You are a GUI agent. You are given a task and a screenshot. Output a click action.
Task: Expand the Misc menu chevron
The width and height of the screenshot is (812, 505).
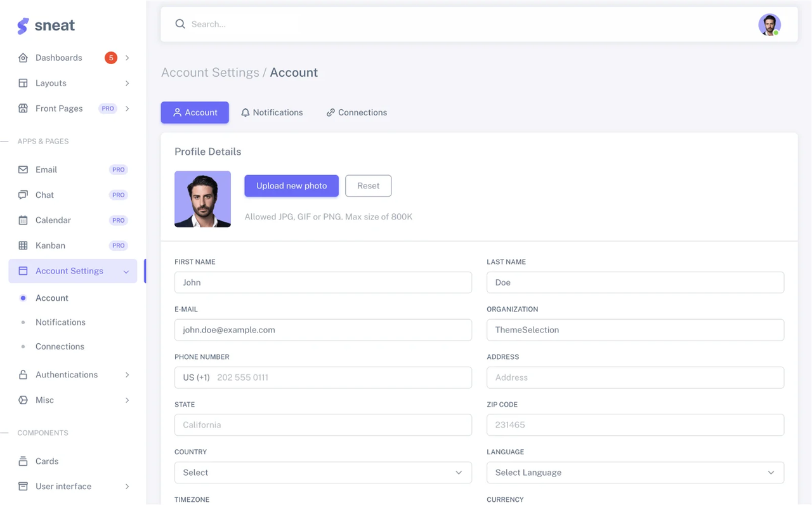126,400
